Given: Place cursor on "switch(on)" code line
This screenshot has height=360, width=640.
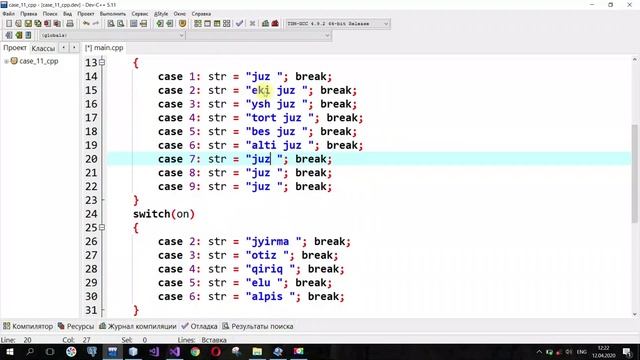Looking at the screenshot, I should (x=164, y=214).
